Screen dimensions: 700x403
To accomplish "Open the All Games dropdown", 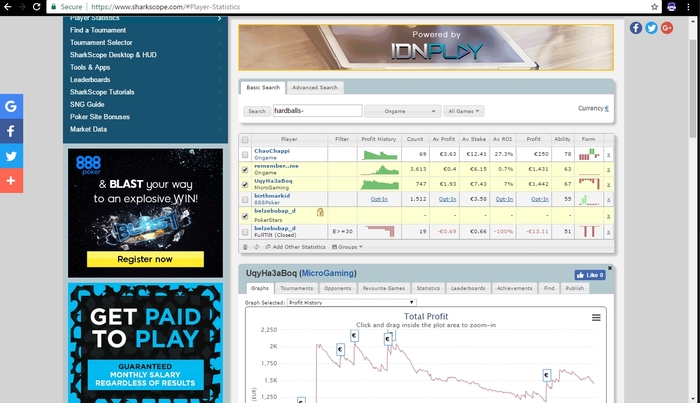I will (x=464, y=111).
